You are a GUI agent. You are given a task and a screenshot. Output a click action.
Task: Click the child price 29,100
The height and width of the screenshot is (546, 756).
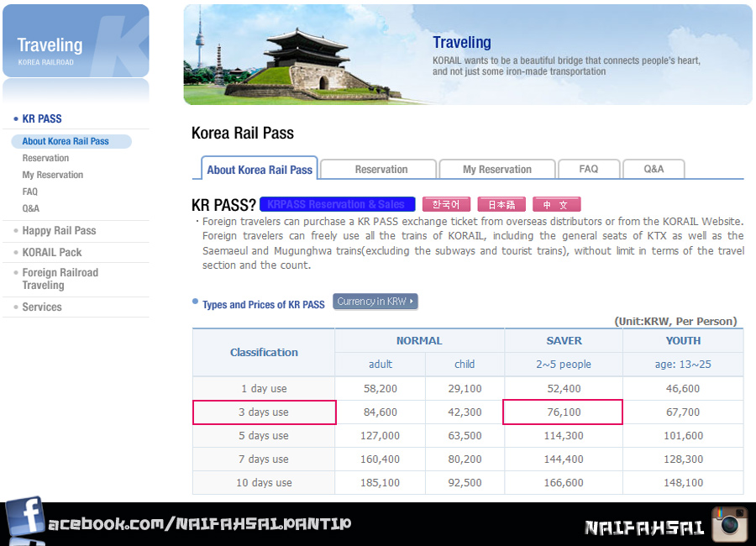(x=465, y=388)
